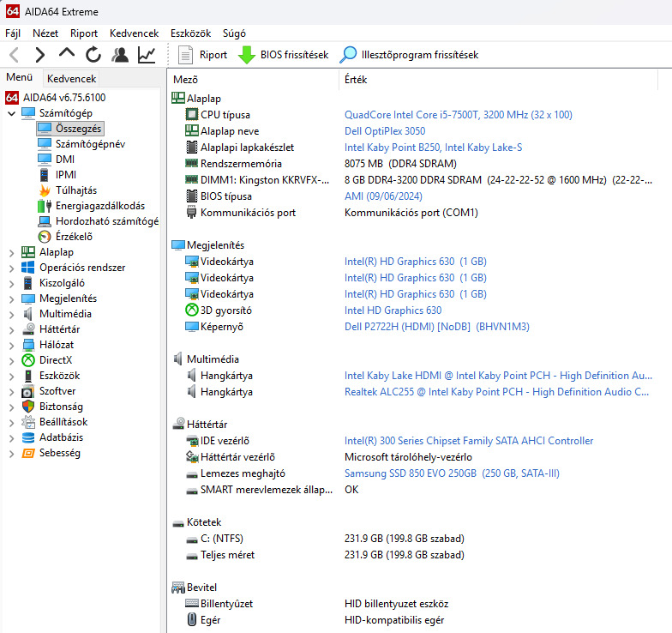
Task: Select the Érzékelő gauge icon
Action: 45,237
